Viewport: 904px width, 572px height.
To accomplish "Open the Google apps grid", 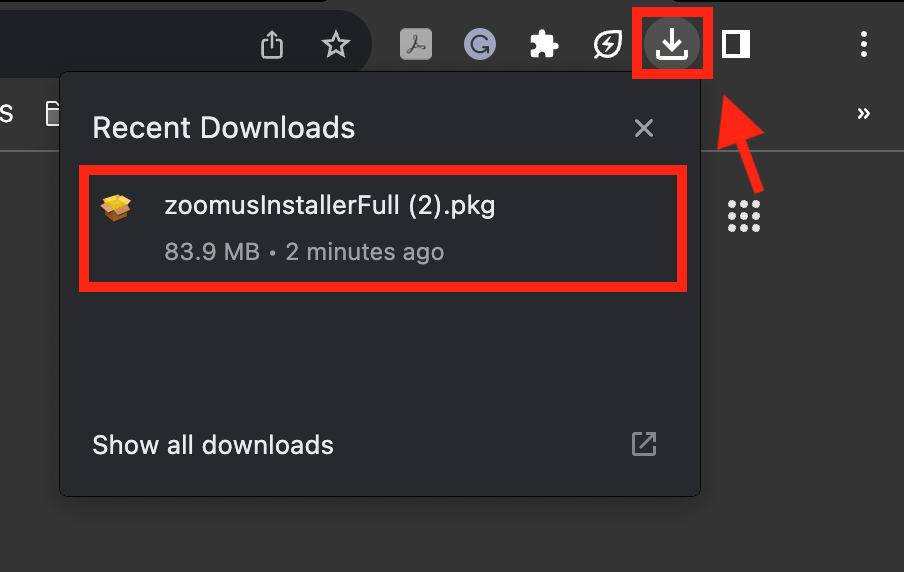I will pos(744,216).
